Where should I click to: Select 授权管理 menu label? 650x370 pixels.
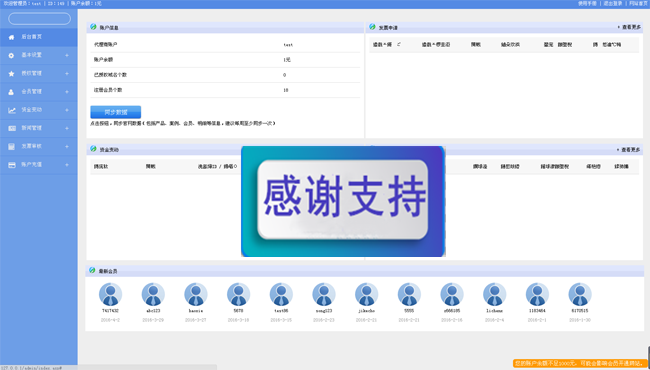pyautogui.click(x=32, y=73)
